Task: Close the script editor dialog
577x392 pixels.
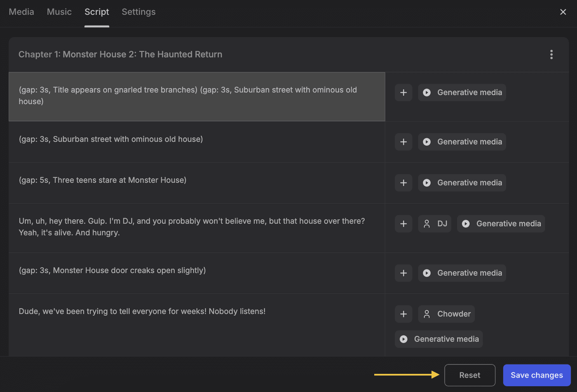Action: [563, 12]
